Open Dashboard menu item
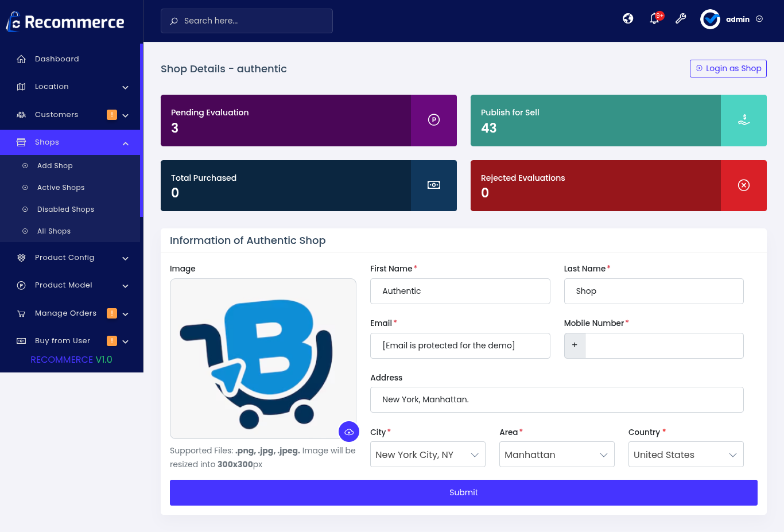The image size is (784, 532). pos(70,59)
